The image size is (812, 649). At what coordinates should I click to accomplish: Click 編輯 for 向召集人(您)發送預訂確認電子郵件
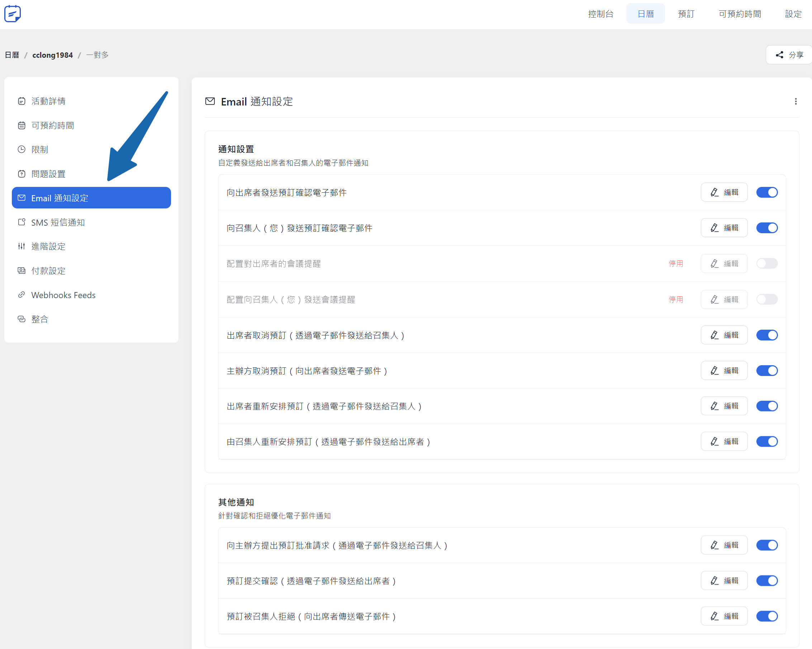coord(724,228)
